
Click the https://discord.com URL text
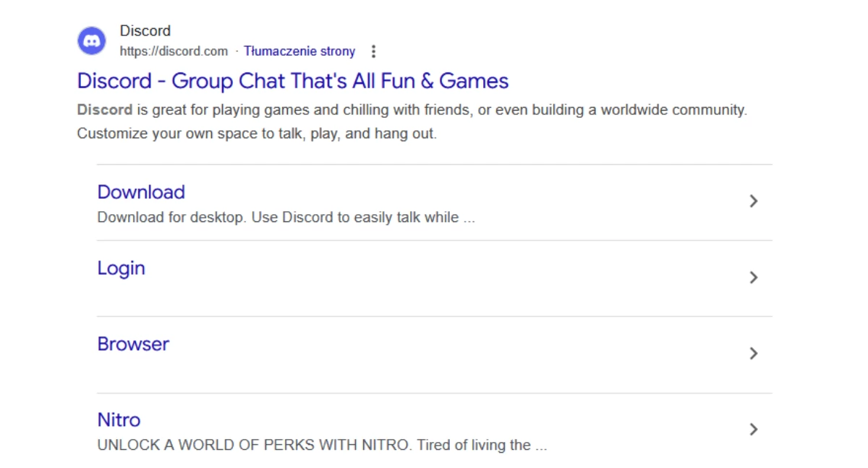coord(174,51)
